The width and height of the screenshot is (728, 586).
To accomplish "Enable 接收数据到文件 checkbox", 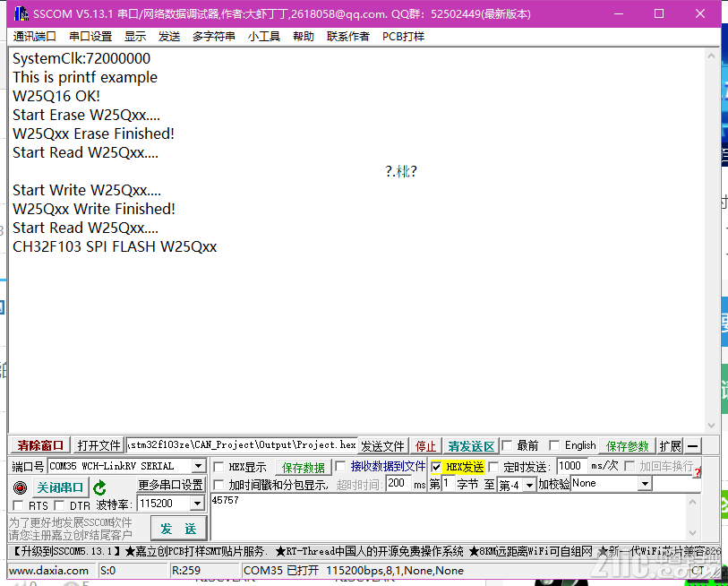I will (x=340, y=466).
